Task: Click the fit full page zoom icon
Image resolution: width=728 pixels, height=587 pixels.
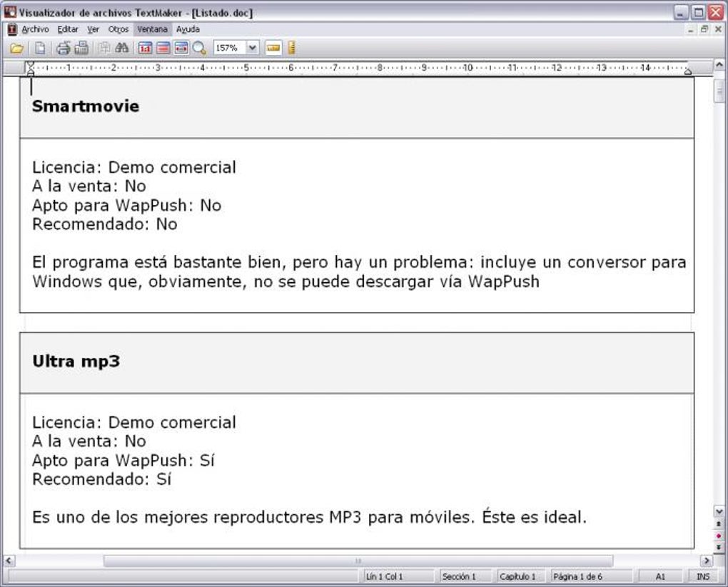Action: [x=163, y=48]
